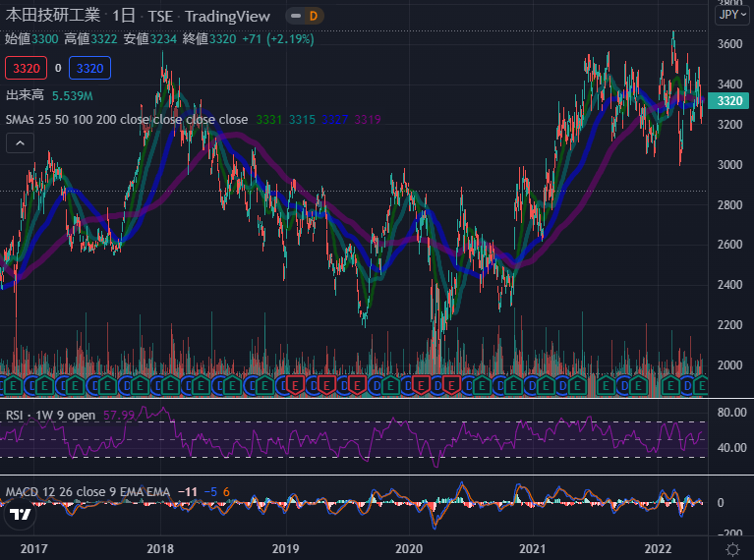Click rightmost green E earnings marker
The width and height of the screenshot is (754, 560).
pyautogui.click(x=701, y=385)
